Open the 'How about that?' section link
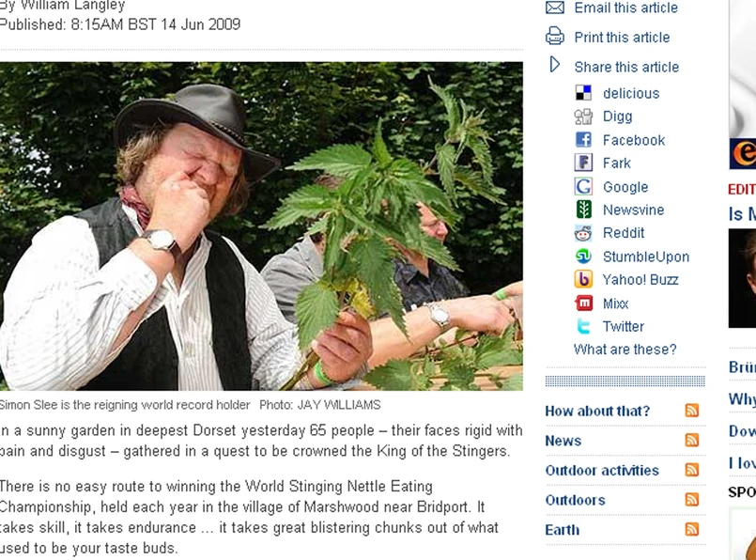The height and width of the screenshot is (560, 756). pos(597,411)
